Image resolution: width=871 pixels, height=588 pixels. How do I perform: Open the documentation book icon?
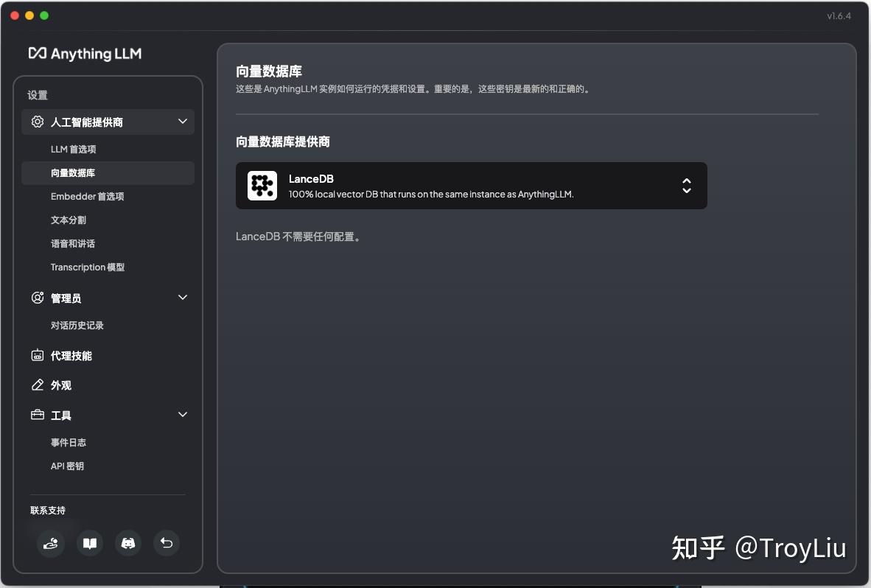(x=89, y=543)
